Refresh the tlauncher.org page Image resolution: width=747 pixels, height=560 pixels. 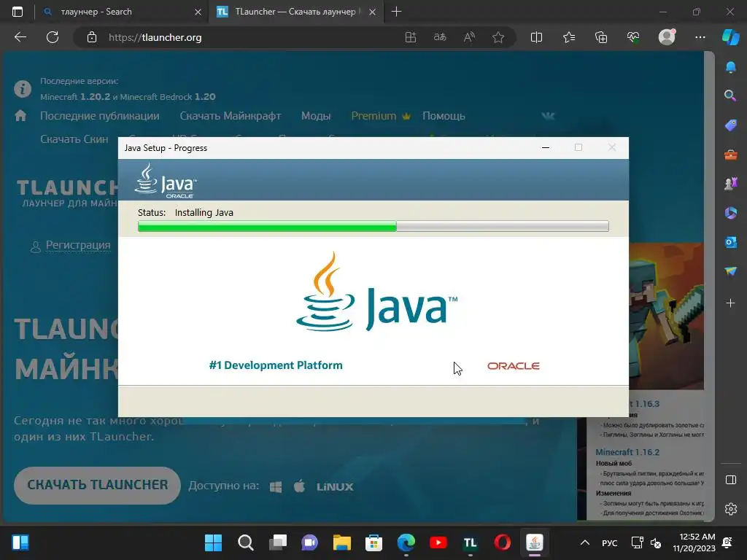(x=53, y=37)
